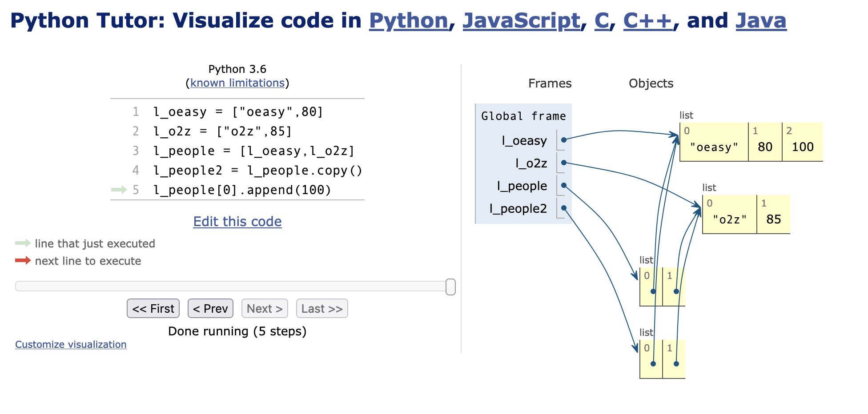Open the Python link in the title
The image size is (868, 414).
408,20
